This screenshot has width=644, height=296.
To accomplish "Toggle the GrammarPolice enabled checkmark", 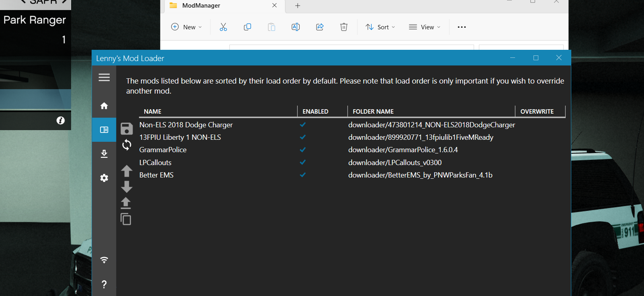I will (x=303, y=150).
